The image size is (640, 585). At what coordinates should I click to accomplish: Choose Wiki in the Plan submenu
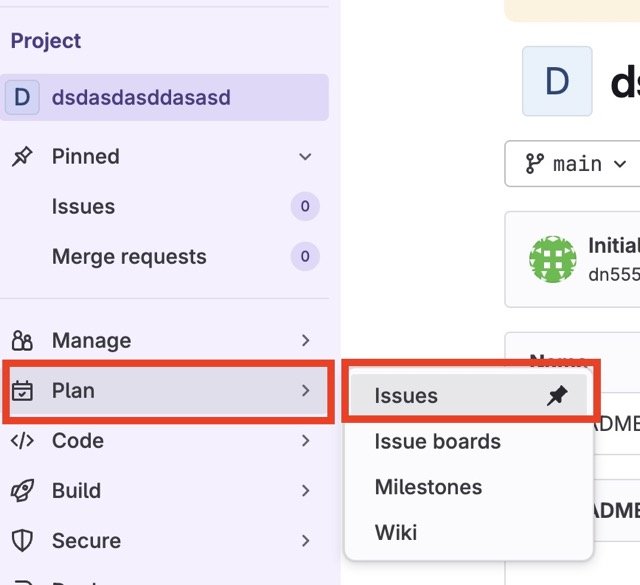point(396,533)
